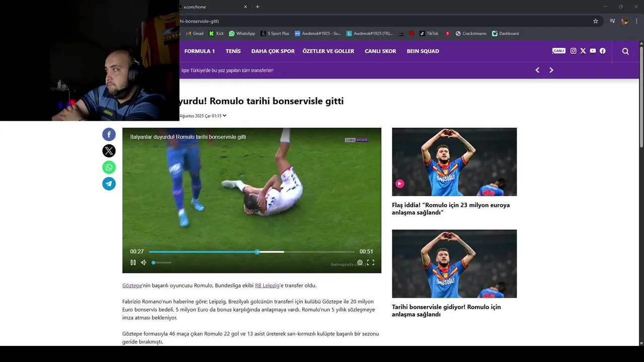This screenshot has width=644, height=362.
Task: Adjust video volume slider
Action: click(162, 262)
